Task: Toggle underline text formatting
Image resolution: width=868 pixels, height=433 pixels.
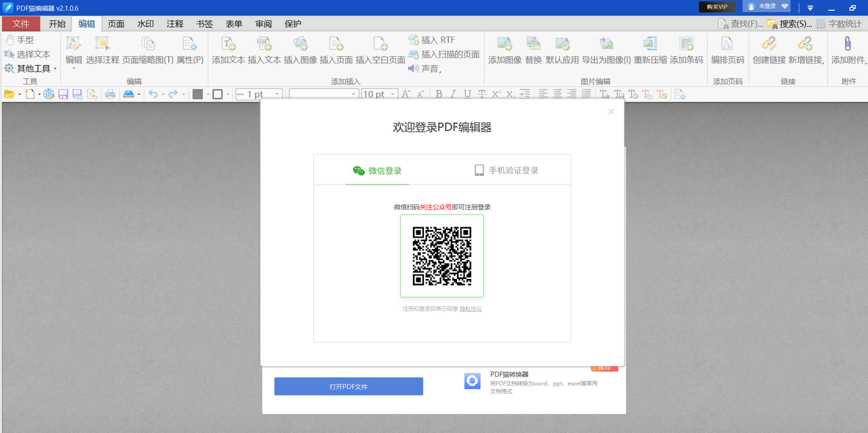Action: [x=466, y=94]
